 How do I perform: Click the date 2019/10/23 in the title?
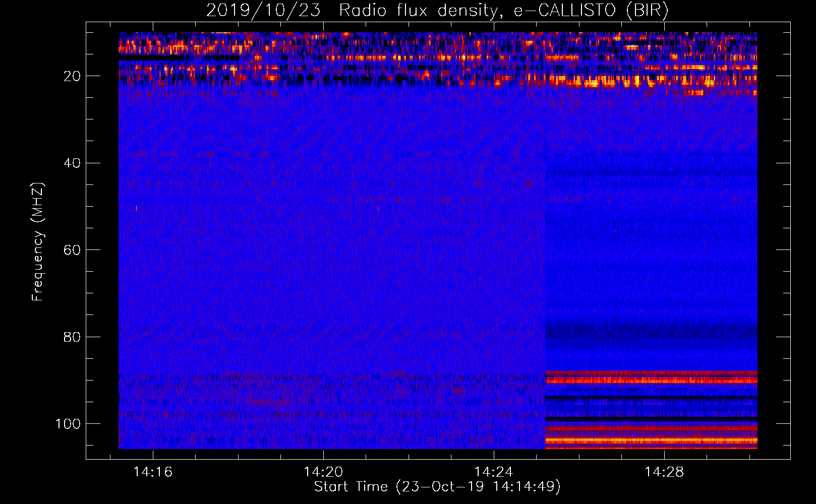click(263, 11)
